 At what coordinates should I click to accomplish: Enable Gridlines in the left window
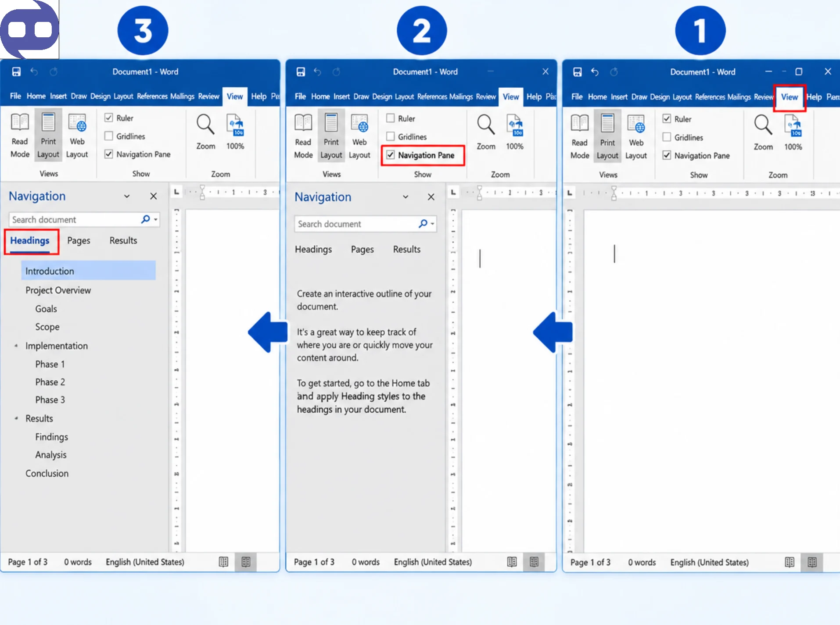[109, 136]
